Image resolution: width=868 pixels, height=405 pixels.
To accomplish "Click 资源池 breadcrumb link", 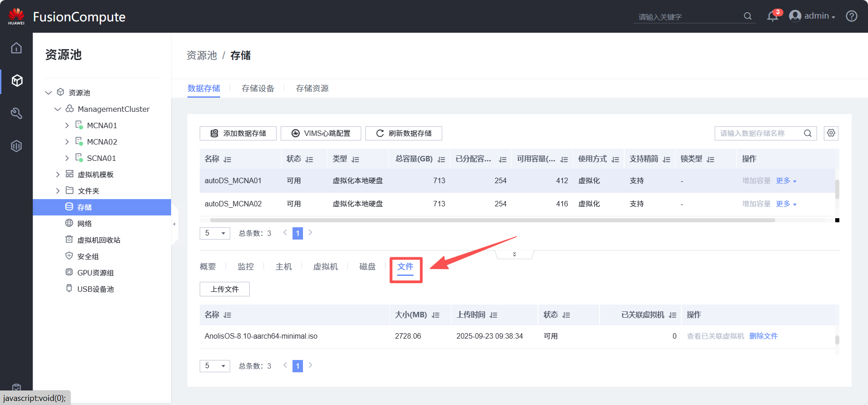I will [202, 55].
